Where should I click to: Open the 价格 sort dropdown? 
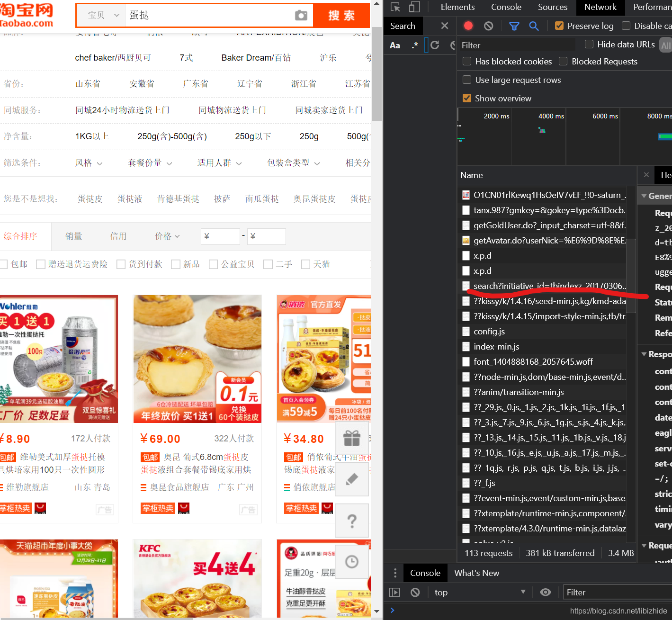[x=168, y=236]
